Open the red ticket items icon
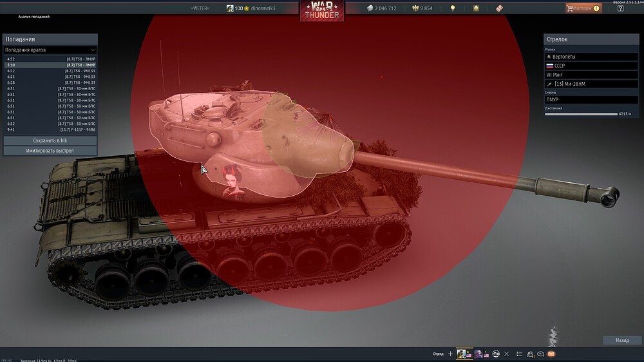This screenshot has width=644, height=362. tap(499, 8)
